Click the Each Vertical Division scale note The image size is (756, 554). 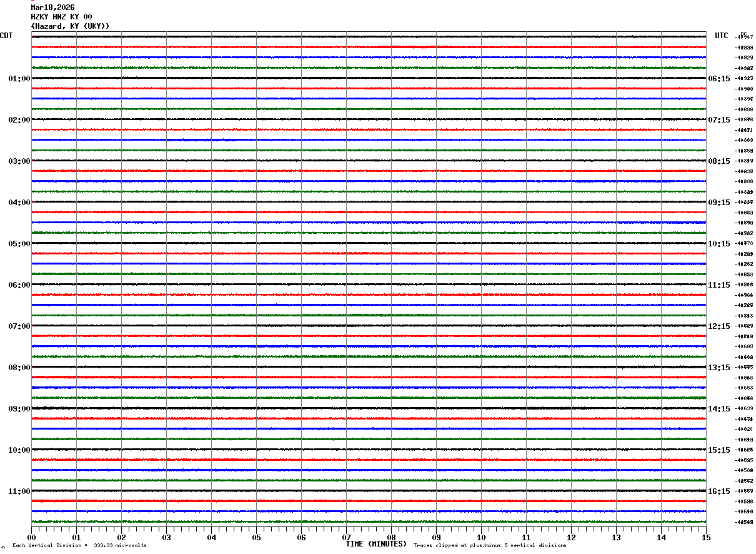79,546
